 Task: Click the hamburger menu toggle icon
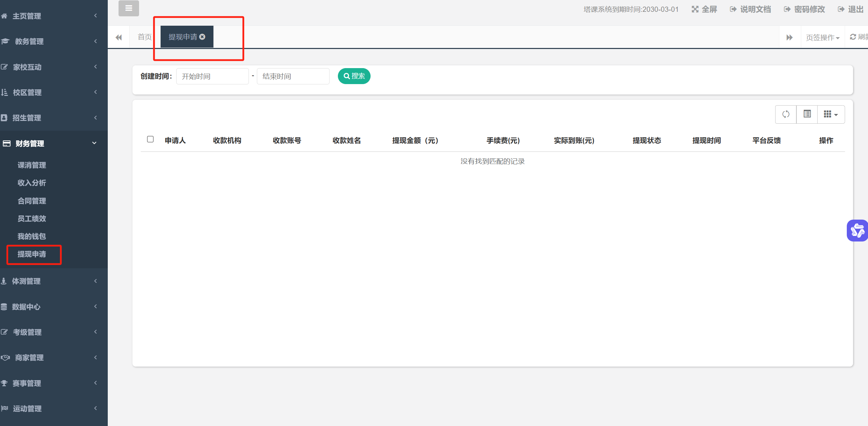tap(129, 8)
